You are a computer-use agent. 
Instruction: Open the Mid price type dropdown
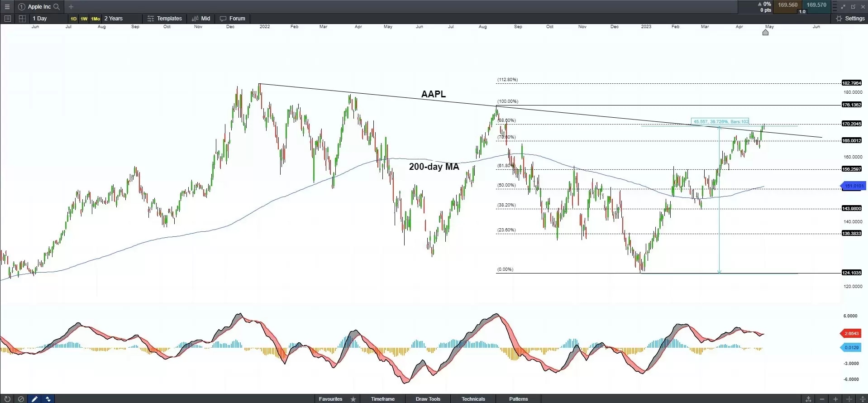pos(201,19)
